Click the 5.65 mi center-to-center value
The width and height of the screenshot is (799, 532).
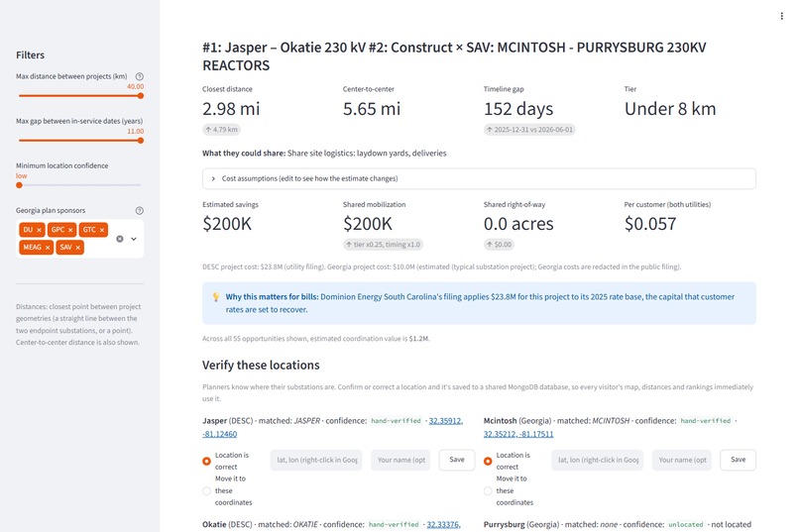point(372,109)
